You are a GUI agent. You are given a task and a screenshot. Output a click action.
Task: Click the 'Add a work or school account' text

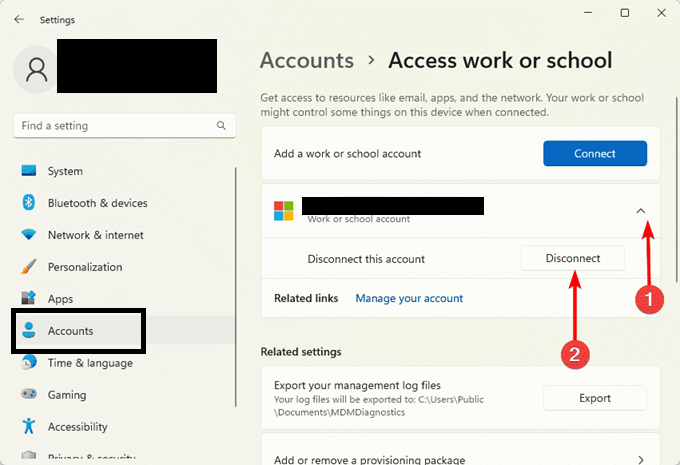point(347,154)
